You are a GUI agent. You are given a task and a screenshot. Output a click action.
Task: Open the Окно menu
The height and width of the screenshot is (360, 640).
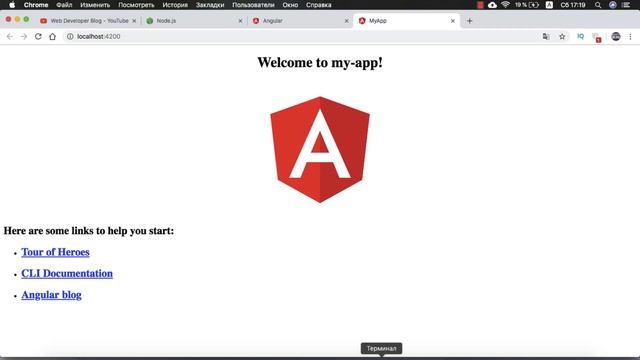290,5
